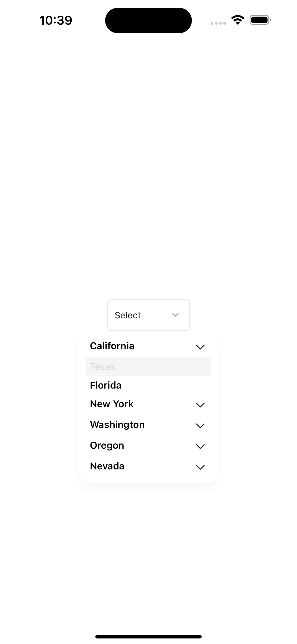Expand the New York option
Image resolution: width=297 pixels, height=644 pixels.
pyautogui.click(x=200, y=404)
